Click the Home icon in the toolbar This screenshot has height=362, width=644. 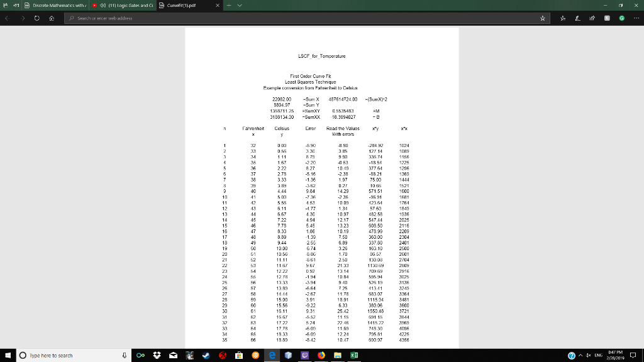tap(52, 19)
